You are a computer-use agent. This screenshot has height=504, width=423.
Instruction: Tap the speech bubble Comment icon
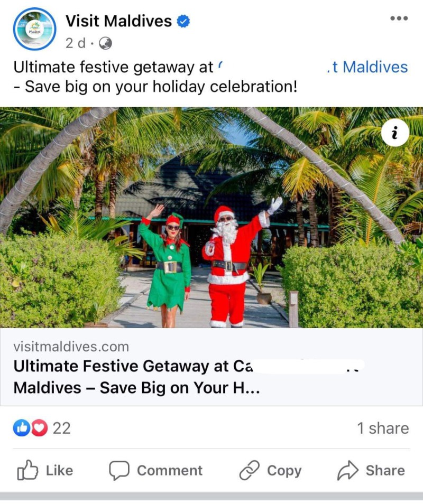click(119, 471)
